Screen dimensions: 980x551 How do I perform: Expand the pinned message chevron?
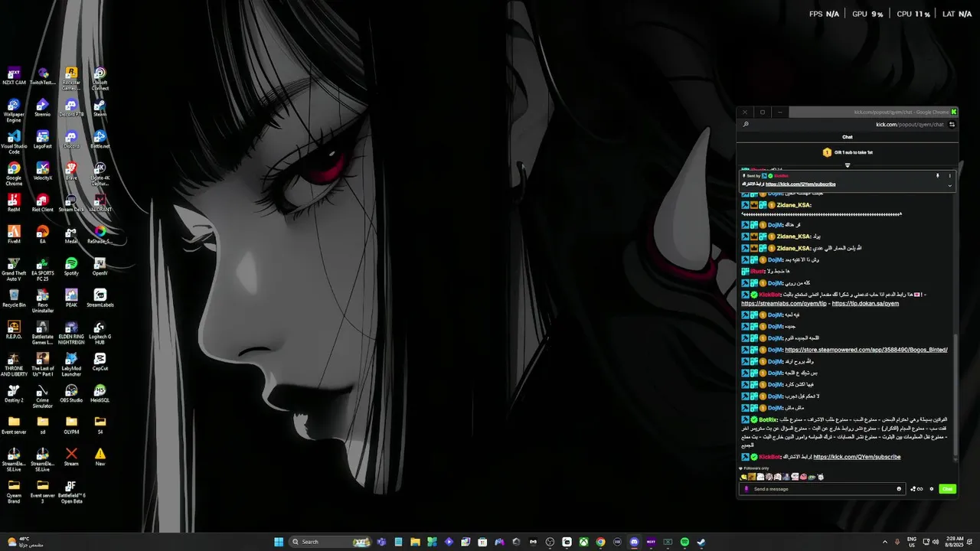(x=950, y=185)
